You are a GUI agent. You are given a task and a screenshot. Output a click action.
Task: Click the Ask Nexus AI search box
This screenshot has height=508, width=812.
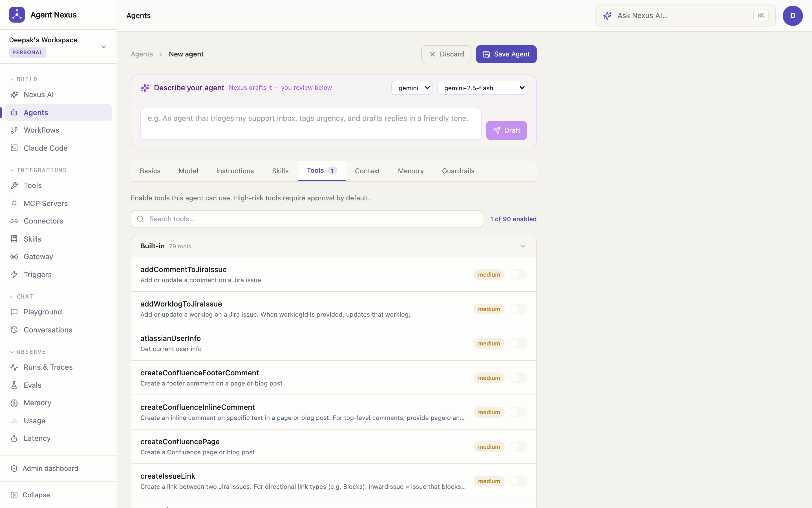pyautogui.click(x=685, y=16)
